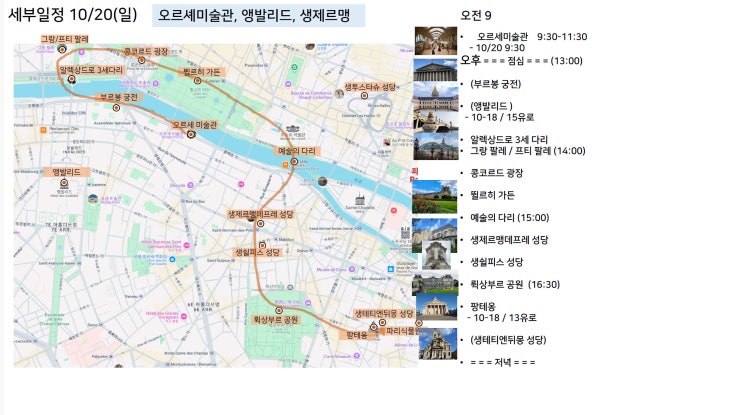Click the slide title 세부일정 10/20(일)

pyautogui.click(x=73, y=15)
